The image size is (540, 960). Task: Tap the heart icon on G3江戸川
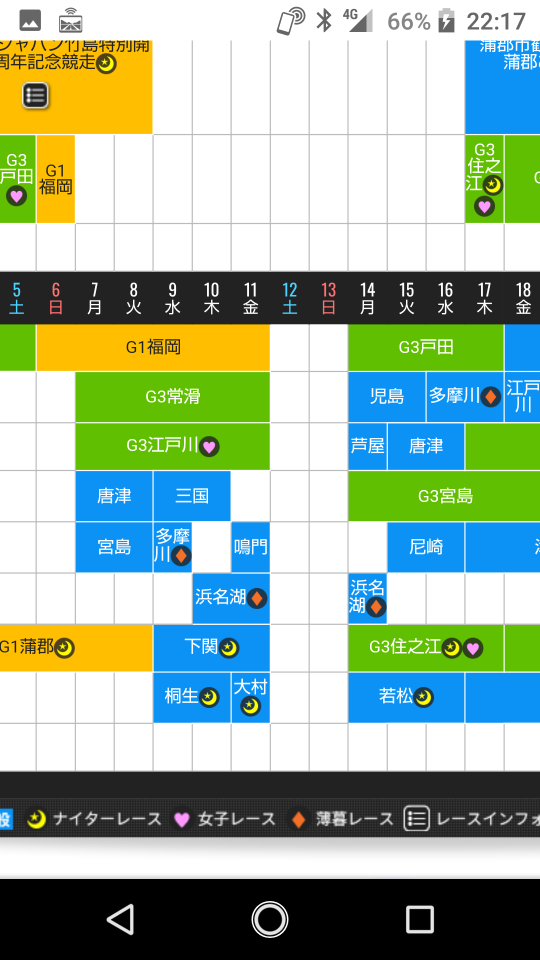coord(209,446)
